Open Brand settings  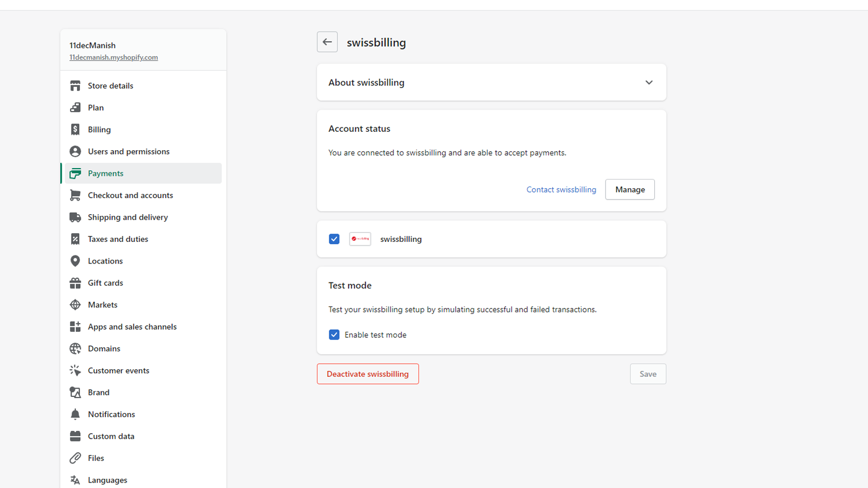point(143,393)
